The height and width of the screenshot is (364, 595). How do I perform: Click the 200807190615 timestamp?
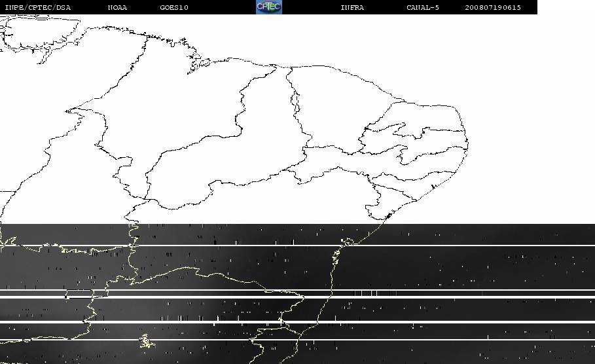tap(493, 8)
